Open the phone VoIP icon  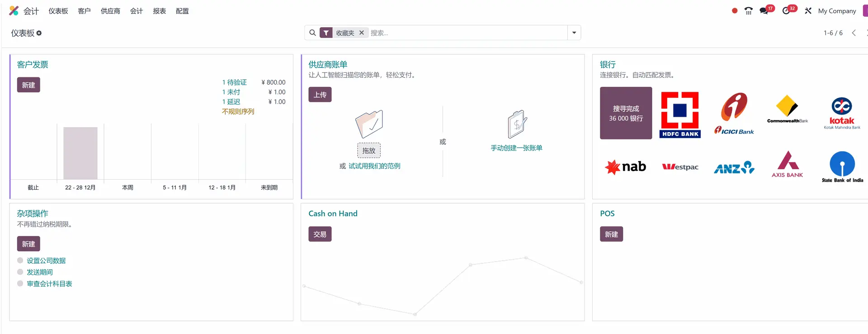749,11
